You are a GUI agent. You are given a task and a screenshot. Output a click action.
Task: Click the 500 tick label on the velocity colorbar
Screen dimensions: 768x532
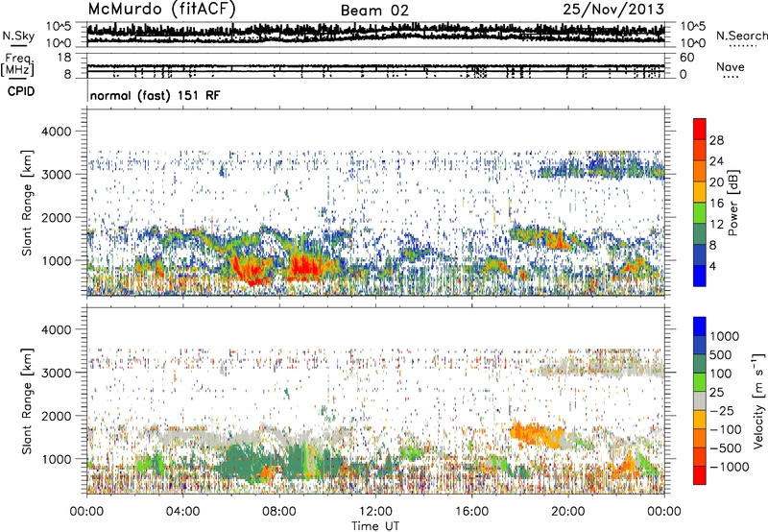coord(723,354)
